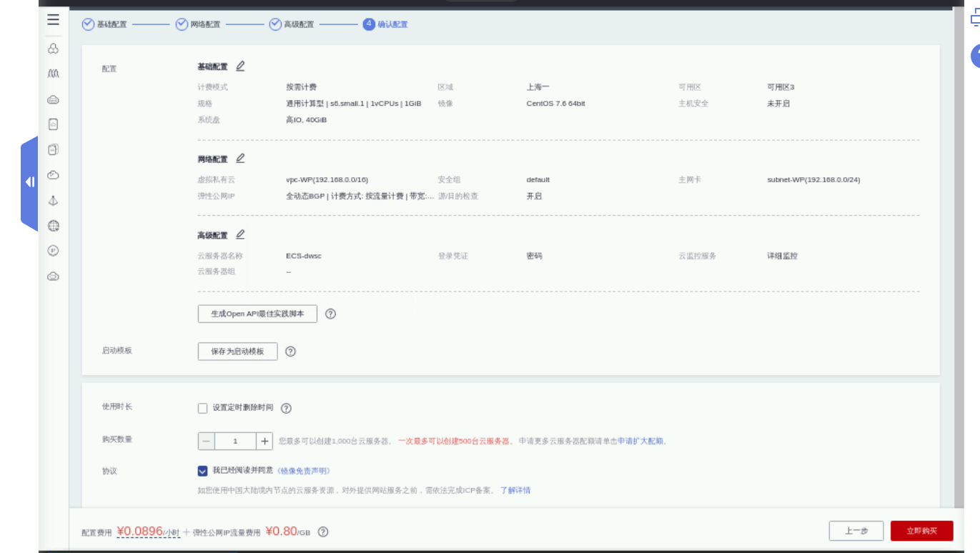
Task: Click the red 立即购买 button
Action: point(921,531)
